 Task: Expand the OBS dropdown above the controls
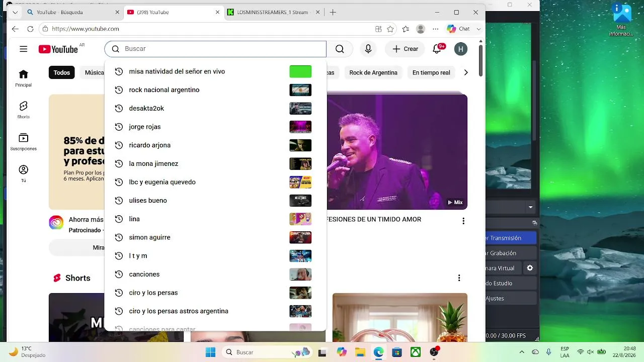pos(530,207)
